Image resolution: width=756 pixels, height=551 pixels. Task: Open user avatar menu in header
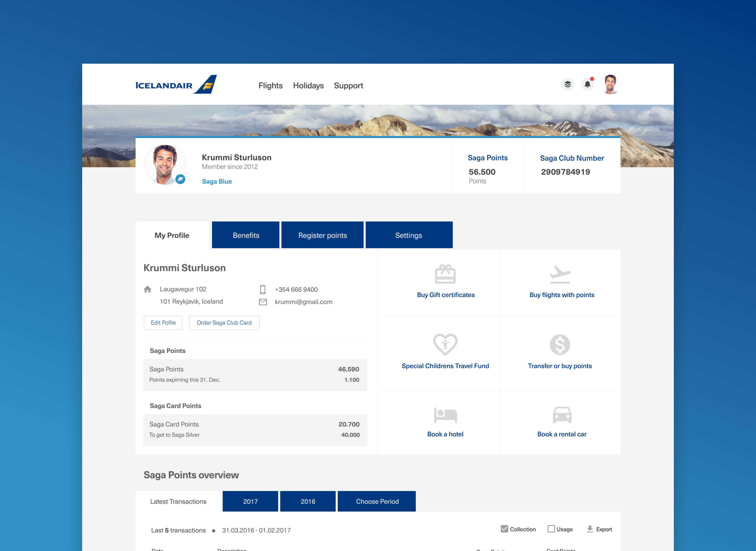(x=611, y=84)
